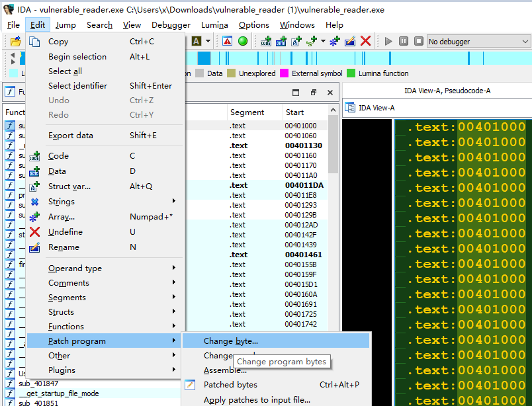Choose Copy from the Edit menu

106,42
